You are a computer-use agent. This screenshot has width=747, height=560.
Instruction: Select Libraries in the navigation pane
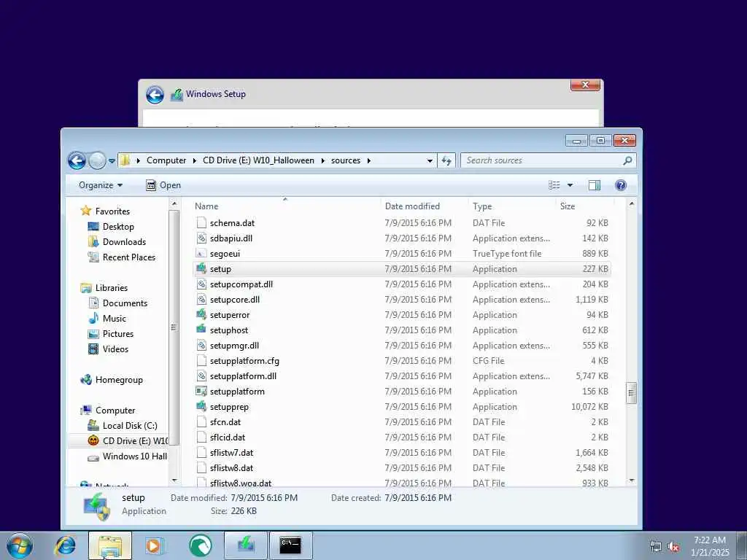[112, 287]
